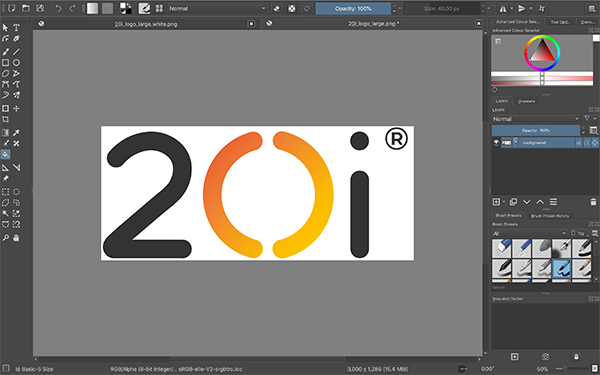Open the horizontal mirror options dropdown
600x375 pixels.
512,8
